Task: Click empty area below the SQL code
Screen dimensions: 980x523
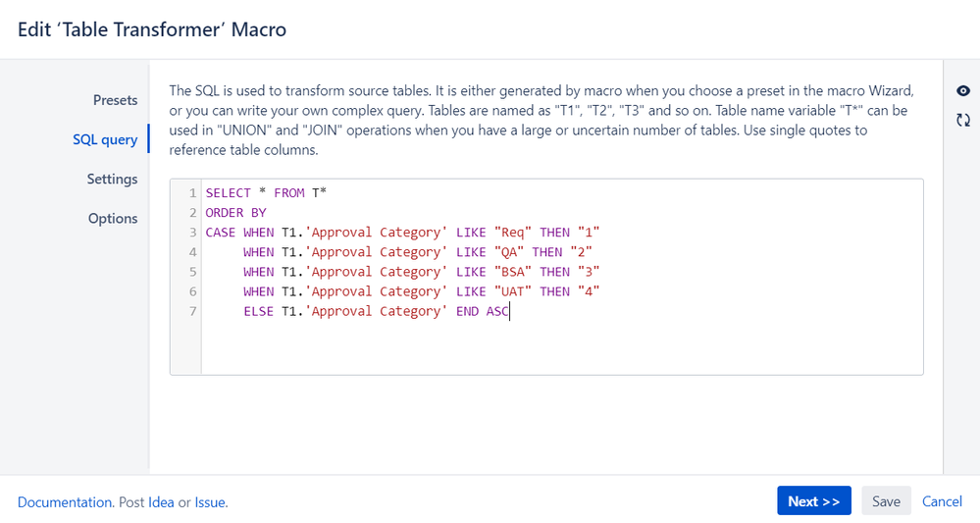Action: [x=559, y=348]
